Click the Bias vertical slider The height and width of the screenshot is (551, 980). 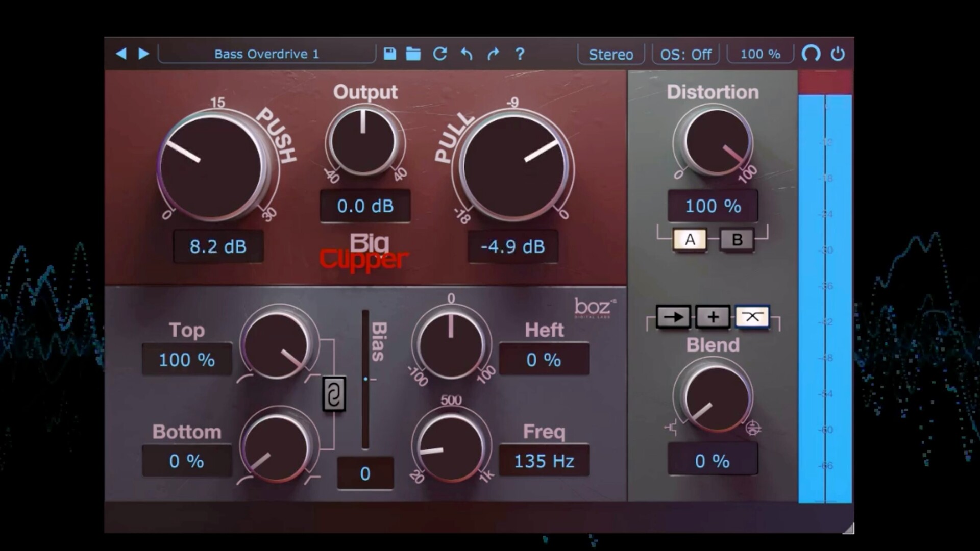click(365, 379)
